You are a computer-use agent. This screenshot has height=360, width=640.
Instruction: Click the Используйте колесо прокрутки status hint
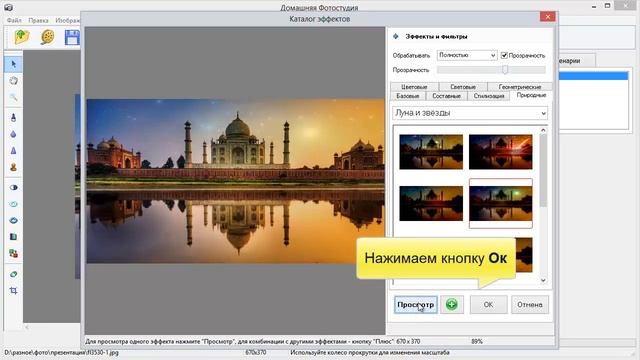(x=370, y=352)
